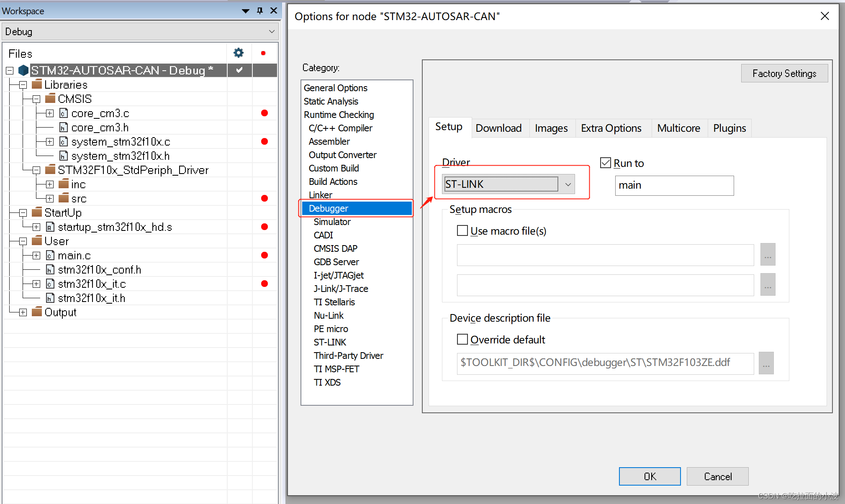Click the blue project cube icon
This screenshot has width=845, height=504.
pos(23,70)
